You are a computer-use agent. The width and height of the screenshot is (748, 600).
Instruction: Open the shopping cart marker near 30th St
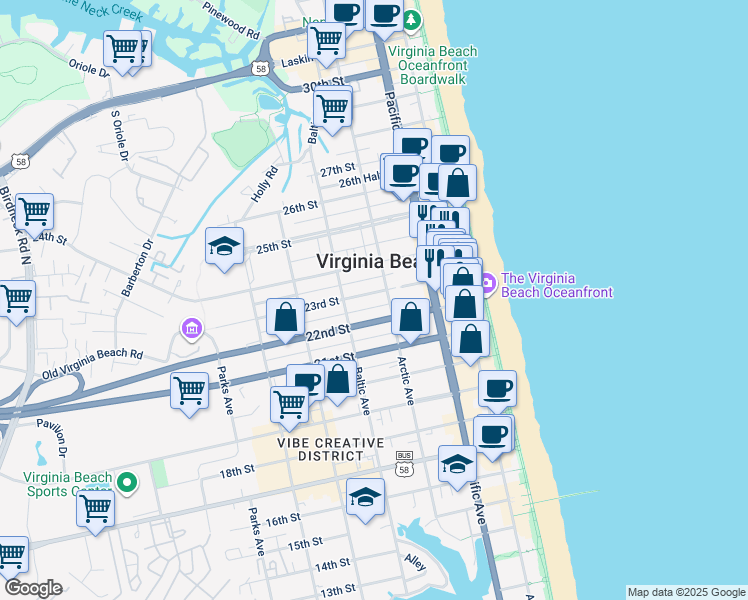point(332,111)
